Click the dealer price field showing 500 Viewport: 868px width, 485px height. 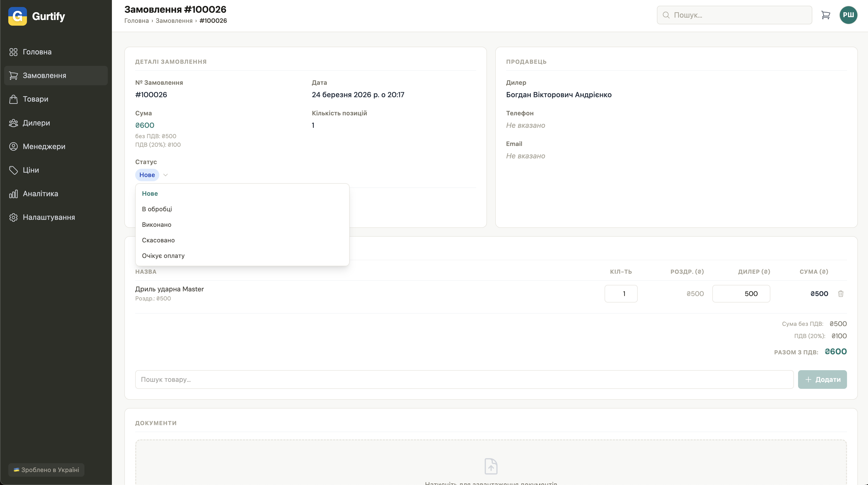741,294
